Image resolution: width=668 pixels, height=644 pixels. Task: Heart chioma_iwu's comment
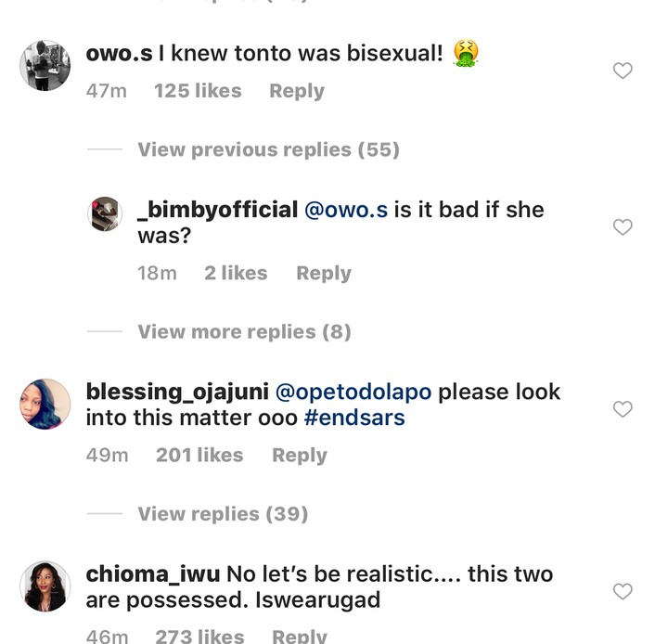[x=623, y=591]
